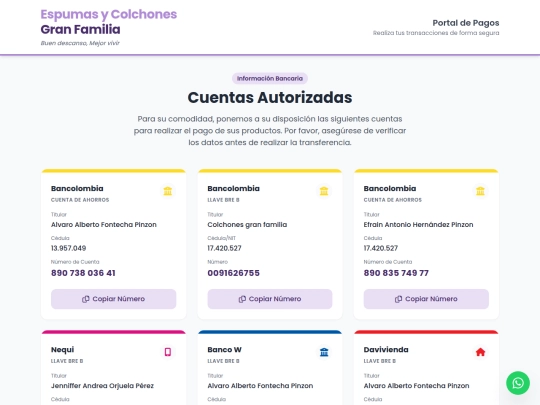
Task: Click the Cuentas Autorizadas heading
Action: (270, 97)
